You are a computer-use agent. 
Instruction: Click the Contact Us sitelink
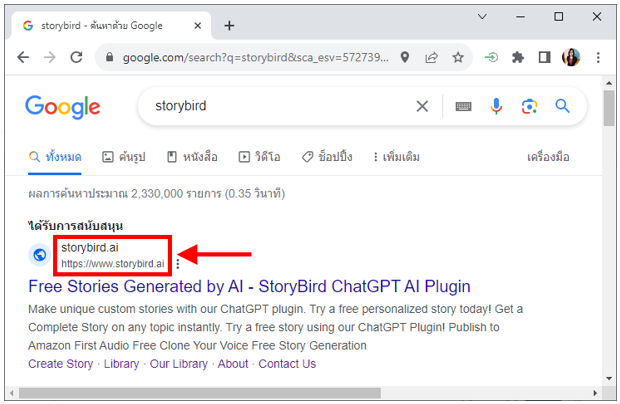coord(287,364)
